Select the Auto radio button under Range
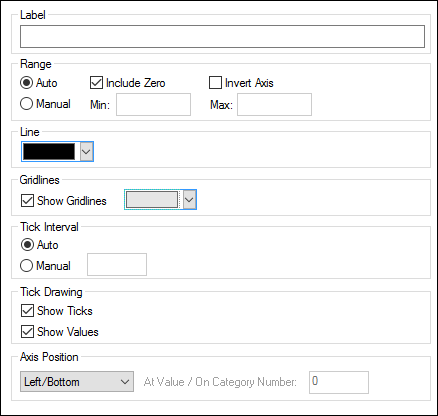438x416 pixels. [26, 83]
